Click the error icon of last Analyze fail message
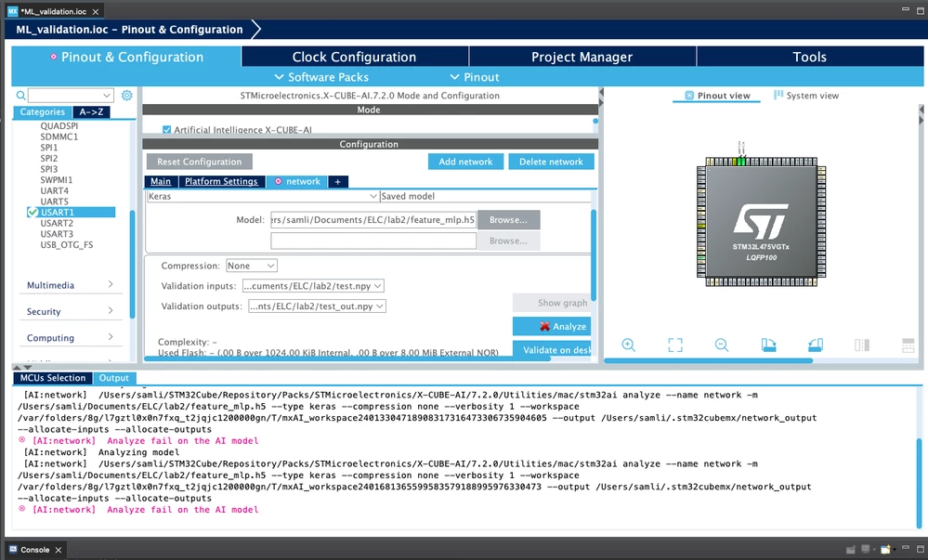This screenshot has height=560, width=928. click(x=22, y=509)
